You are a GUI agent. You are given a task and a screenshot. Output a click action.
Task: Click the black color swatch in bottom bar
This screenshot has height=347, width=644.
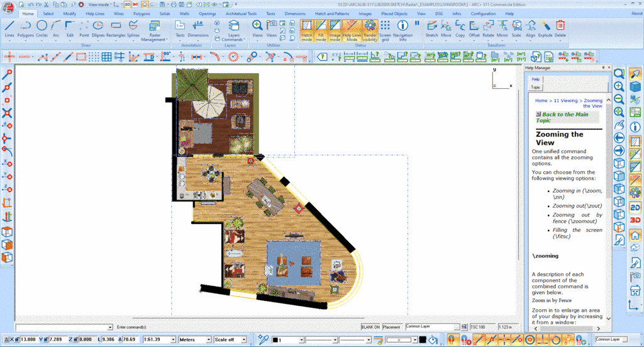click(x=423, y=339)
